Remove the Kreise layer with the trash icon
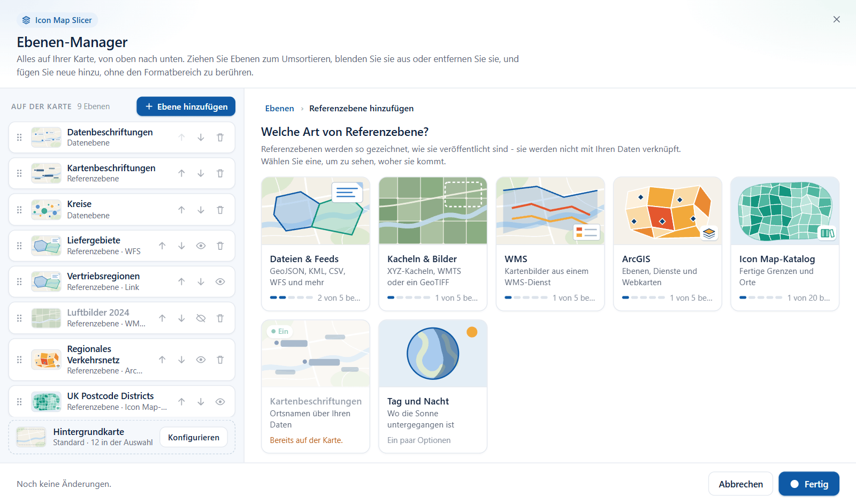The image size is (856, 504). click(x=220, y=210)
